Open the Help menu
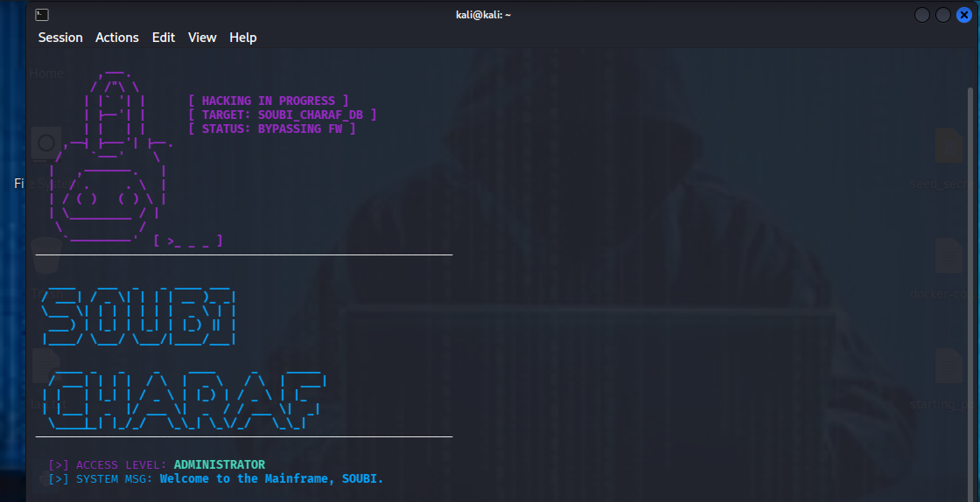The width and height of the screenshot is (980, 502). point(242,38)
